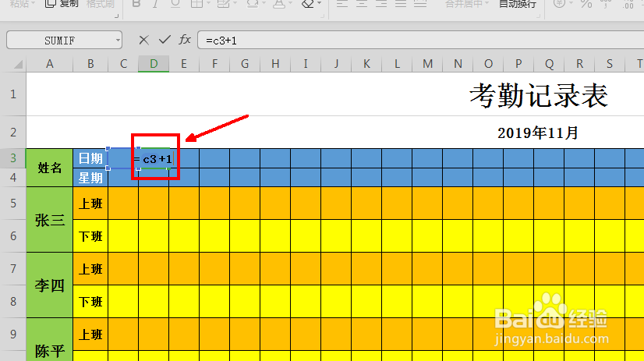Select column Q header

coord(549,64)
